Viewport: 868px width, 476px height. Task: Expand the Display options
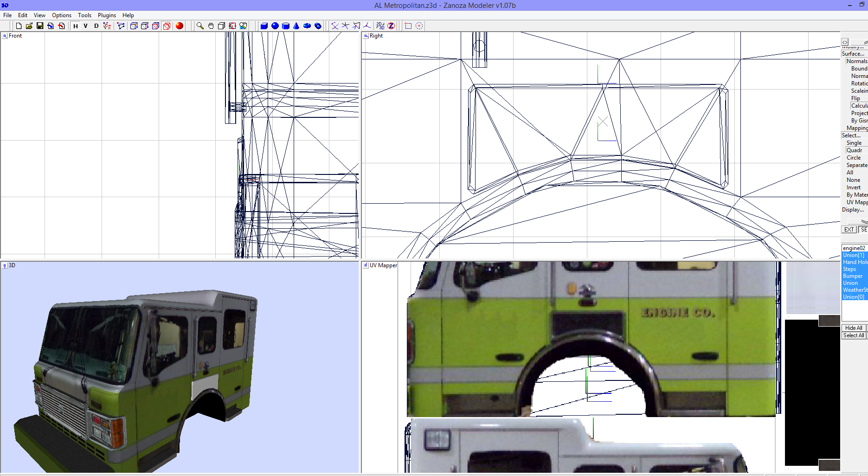pos(852,209)
